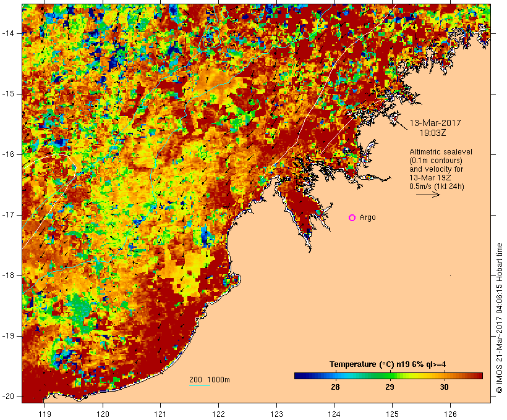507x420 pixels.
Task: Click the latitude label '-18'
Action: pyautogui.click(x=7, y=275)
